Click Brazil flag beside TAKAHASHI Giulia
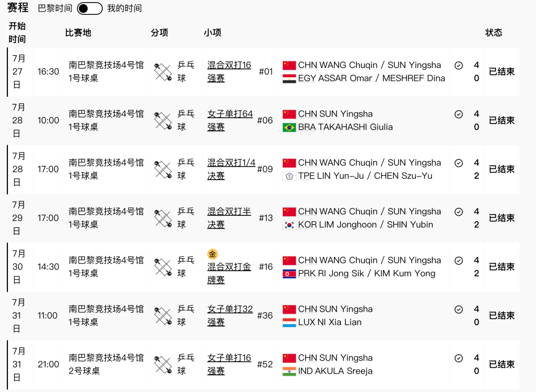 [x=289, y=128]
